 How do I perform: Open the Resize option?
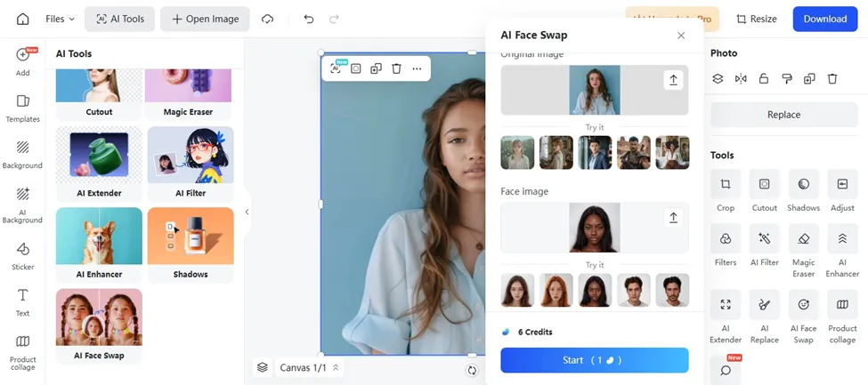pos(756,19)
